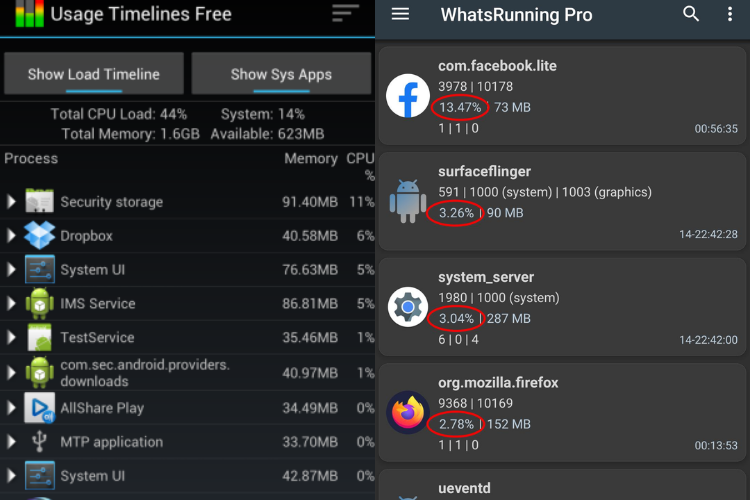This screenshot has width=750, height=500.
Task: Tap the 00:56:35 uptime on Facebook Lite
Action: pos(716,129)
